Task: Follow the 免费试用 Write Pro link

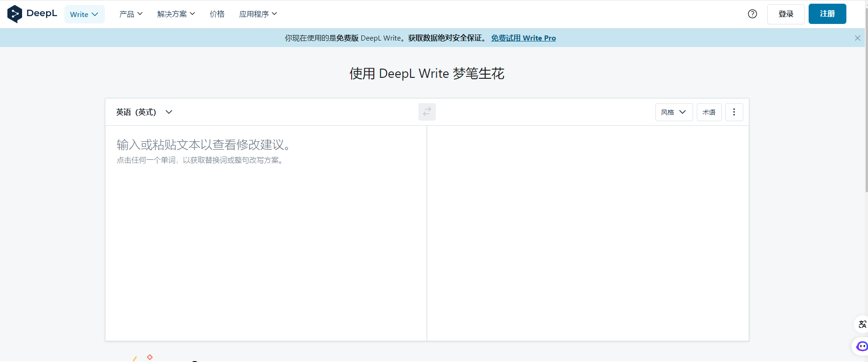Action: click(x=523, y=38)
